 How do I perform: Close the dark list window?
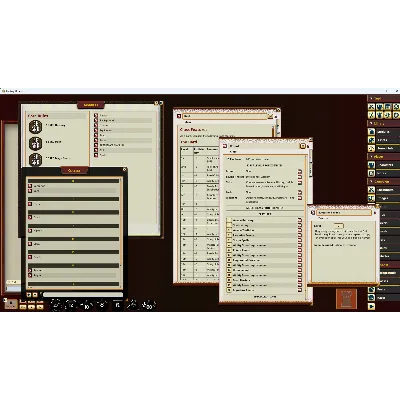click(124, 170)
